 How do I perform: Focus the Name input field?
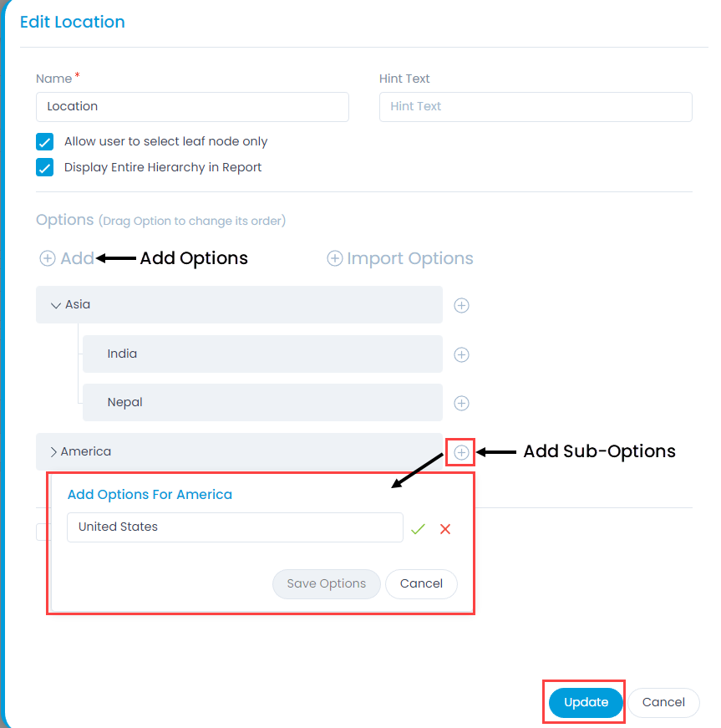click(192, 107)
